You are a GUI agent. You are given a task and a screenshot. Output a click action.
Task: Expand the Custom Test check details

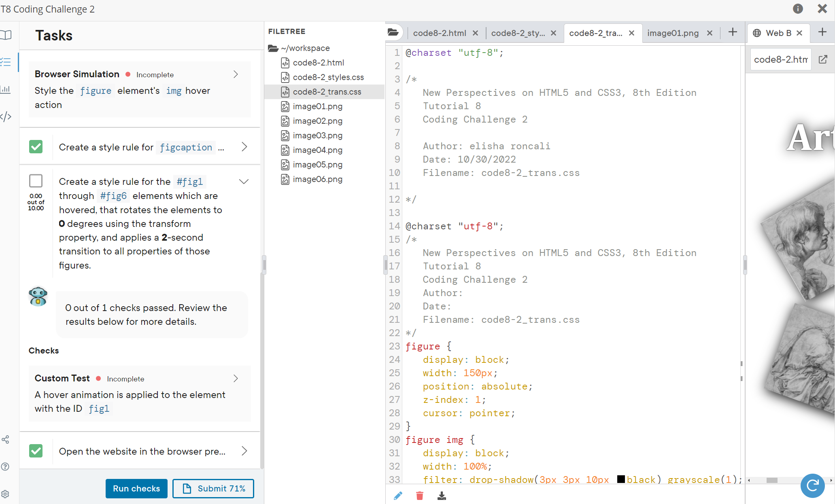pos(236,378)
